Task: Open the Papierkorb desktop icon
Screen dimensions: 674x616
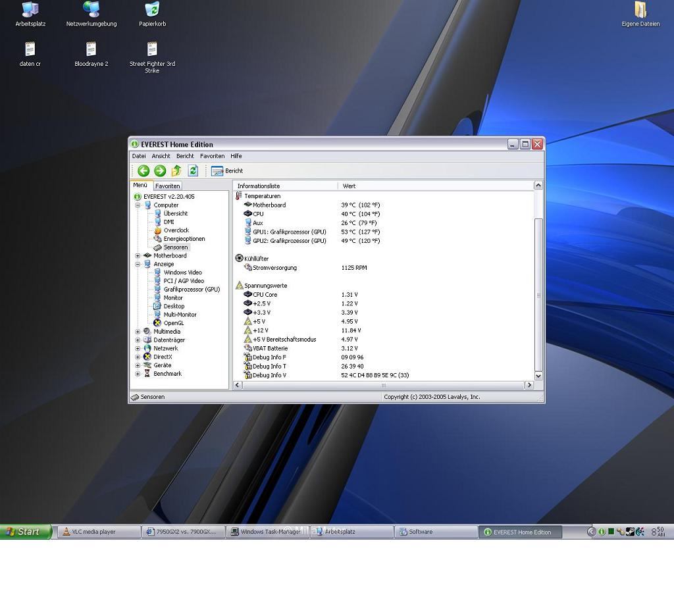Action: [x=152, y=14]
